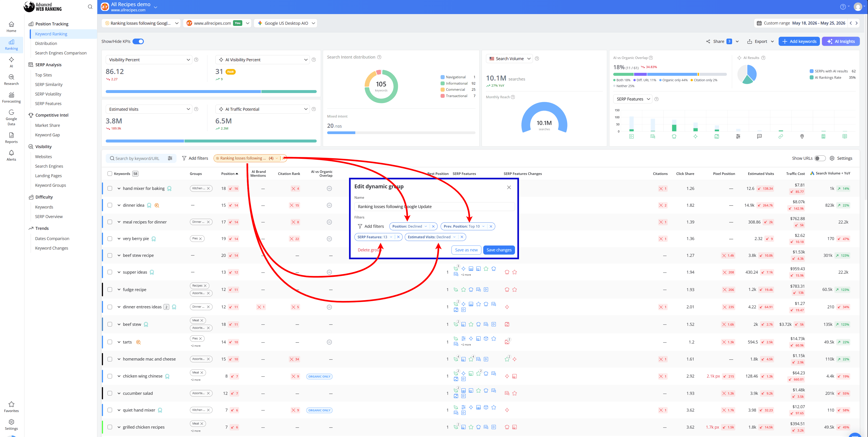
Task: Remove the Position: Declined filter
Action: 433,226
